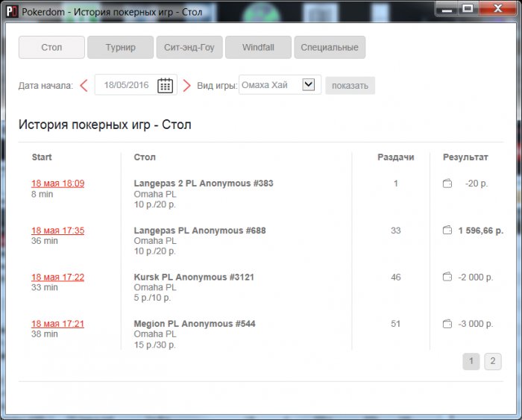Click the Стол column header
Screen dimensions: 522x420
(x=145, y=157)
